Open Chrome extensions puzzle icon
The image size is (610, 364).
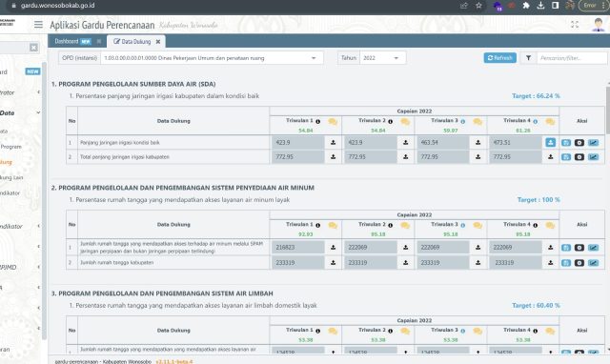click(526, 6)
